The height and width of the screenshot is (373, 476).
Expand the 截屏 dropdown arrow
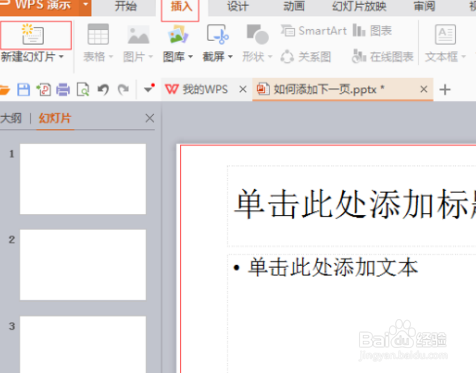tap(230, 57)
